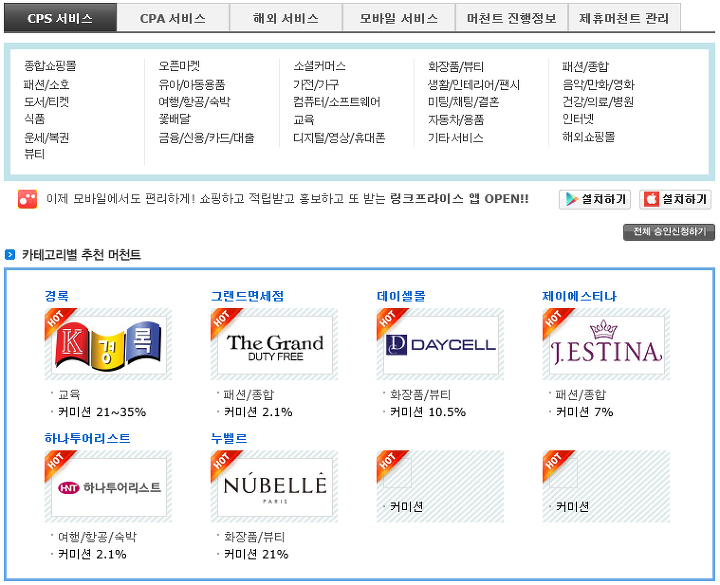Screen dimensions: 720x585
Task: Select the 뷰티 category
Action: [34, 154]
